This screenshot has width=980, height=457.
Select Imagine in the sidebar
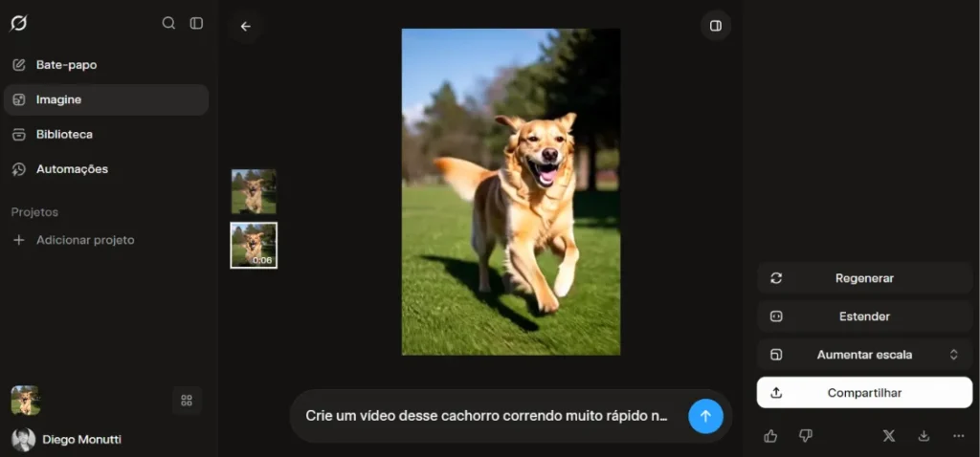click(106, 99)
